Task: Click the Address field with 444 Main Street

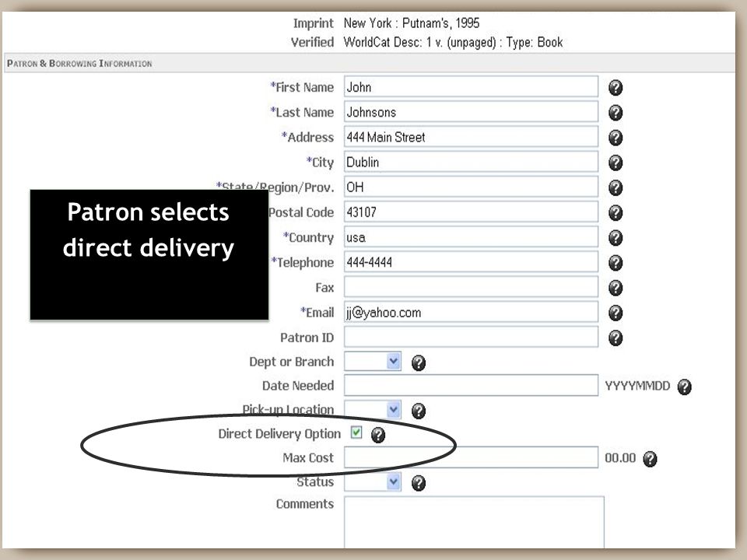Action: coord(472,137)
